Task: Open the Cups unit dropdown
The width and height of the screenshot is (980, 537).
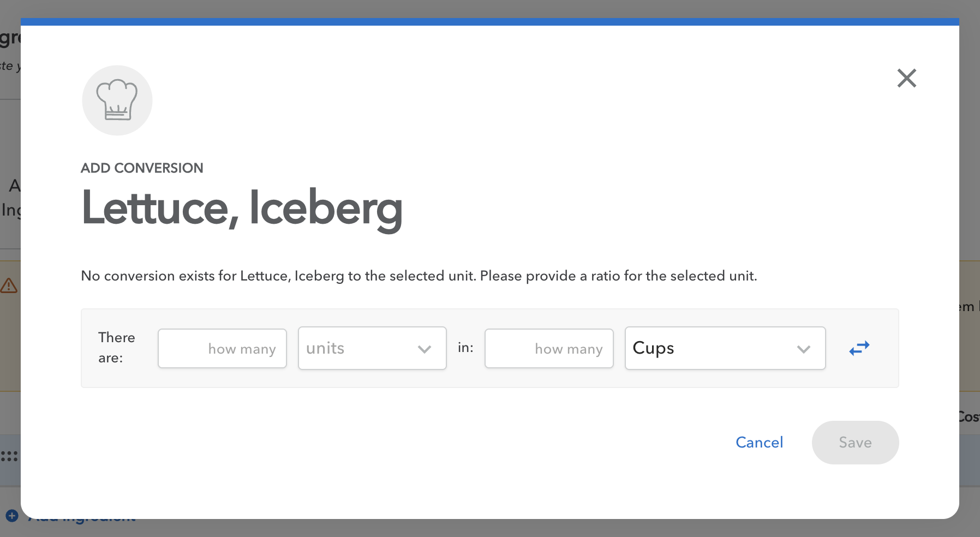Action: click(709, 348)
